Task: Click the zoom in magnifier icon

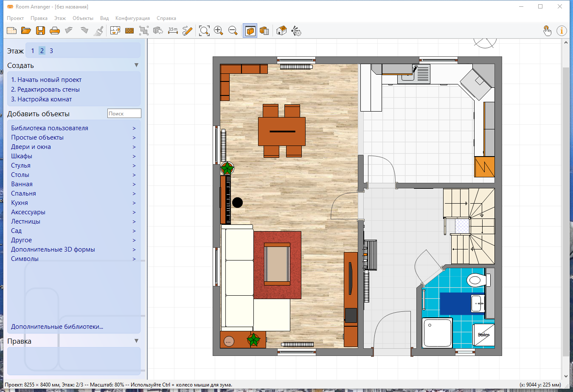Action: (219, 31)
